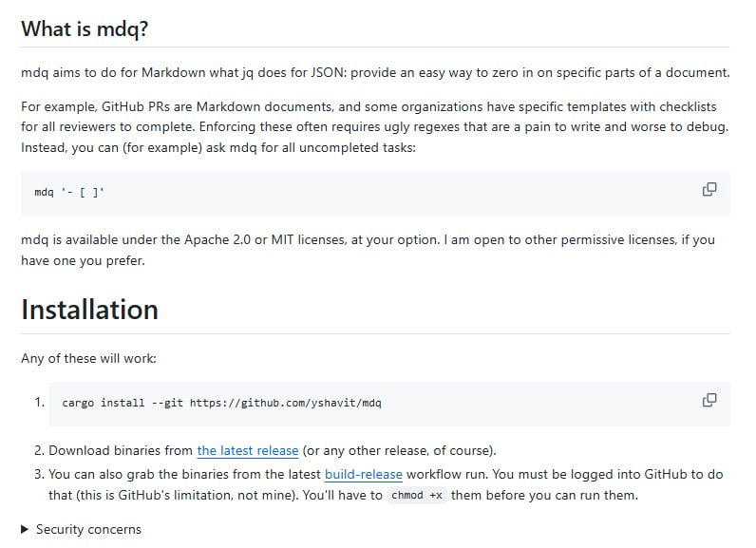Click the Security concerns disclosure triangle
756x548 pixels.
tap(26, 529)
